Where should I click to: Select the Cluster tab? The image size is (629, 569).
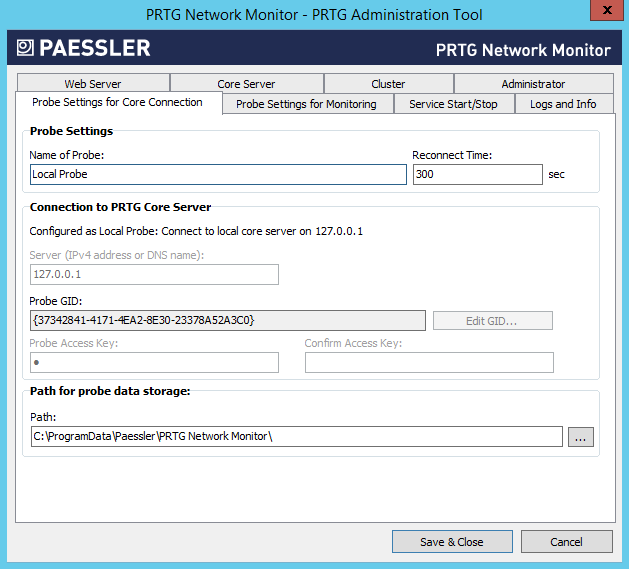click(x=388, y=84)
